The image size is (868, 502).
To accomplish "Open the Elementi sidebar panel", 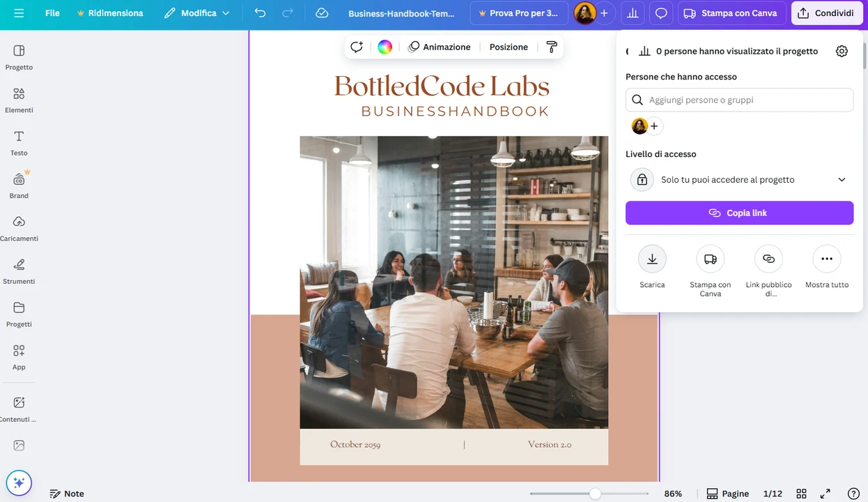I will [19, 100].
